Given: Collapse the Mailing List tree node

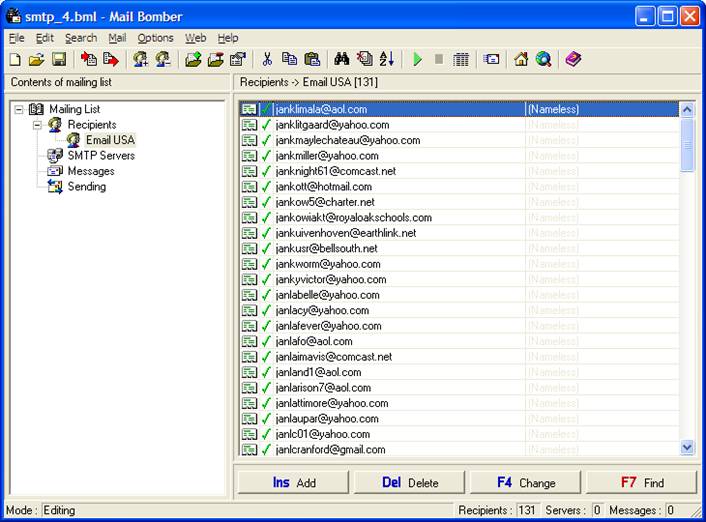Looking at the screenshot, I should click(18, 109).
